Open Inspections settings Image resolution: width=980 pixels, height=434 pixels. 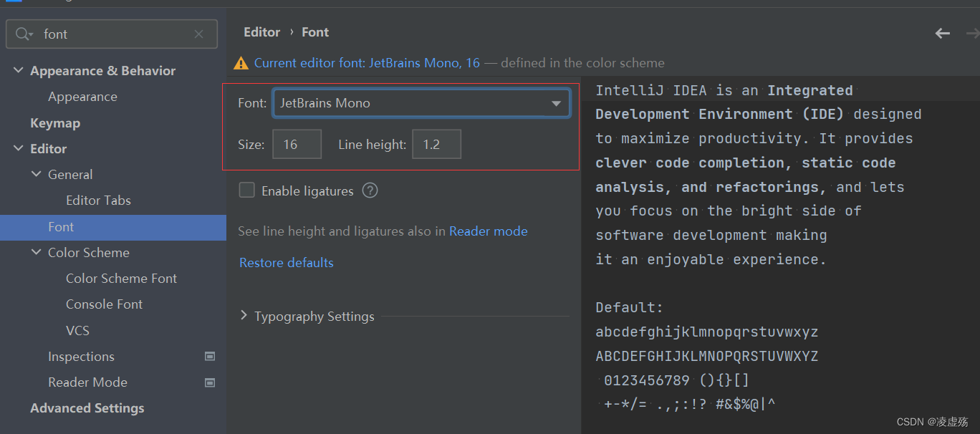coord(81,357)
